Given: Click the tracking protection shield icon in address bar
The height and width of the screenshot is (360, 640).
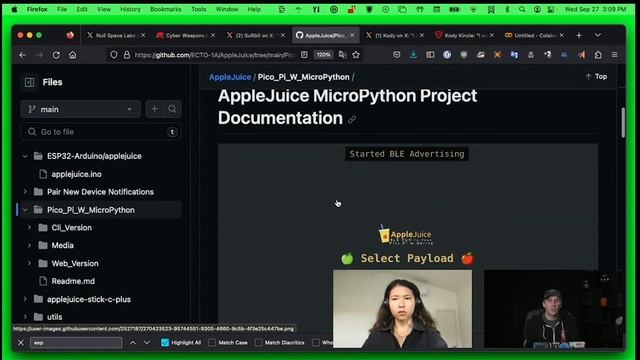Looking at the screenshot, I should click(x=113, y=55).
